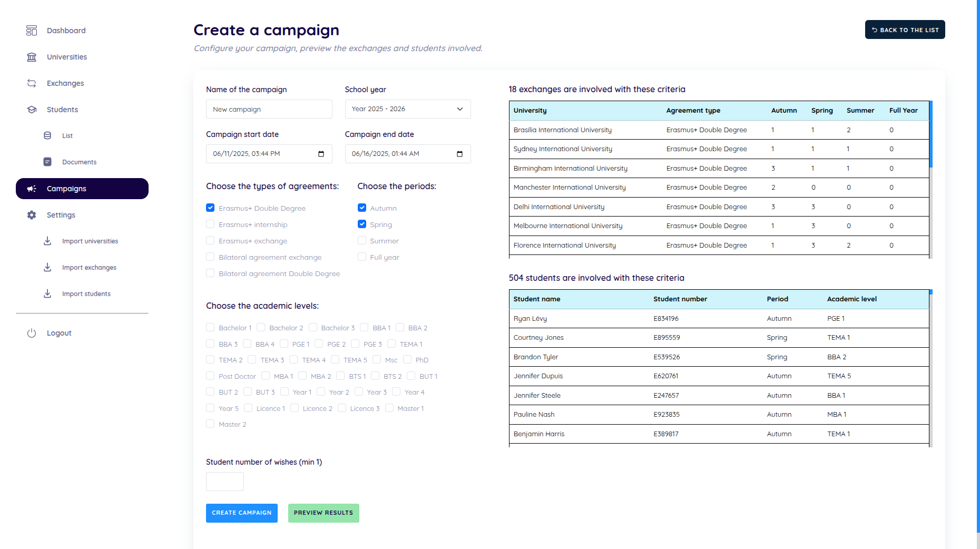Click the Exchanges arrows icon
The image size is (980, 549).
[x=32, y=83]
